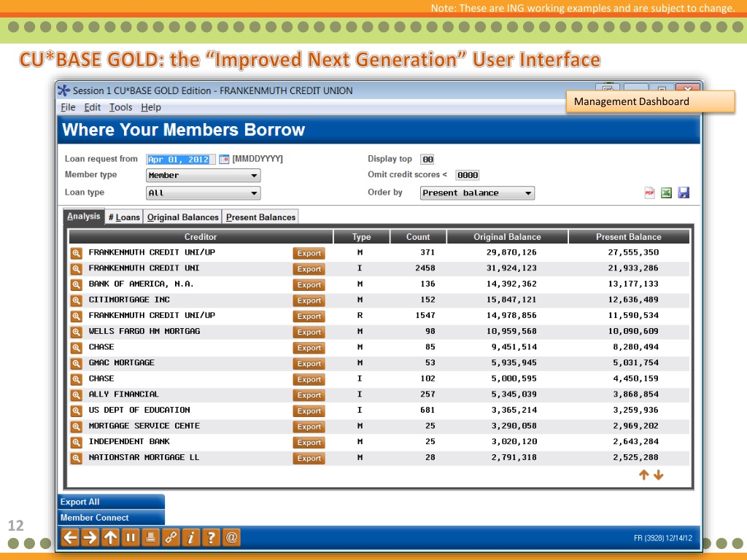Switch to the # Loans tab
The width and height of the screenshot is (747, 560).
tap(124, 217)
